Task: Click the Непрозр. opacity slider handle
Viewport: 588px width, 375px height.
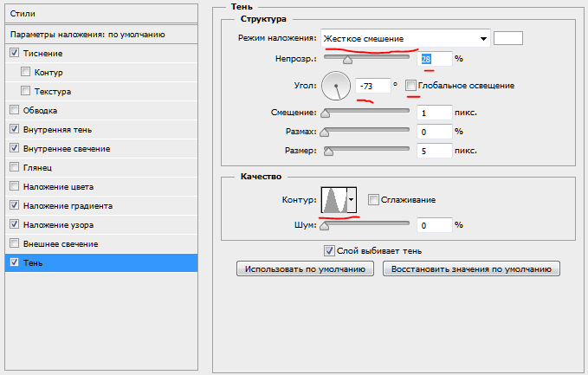Action: [x=348, y=61]
